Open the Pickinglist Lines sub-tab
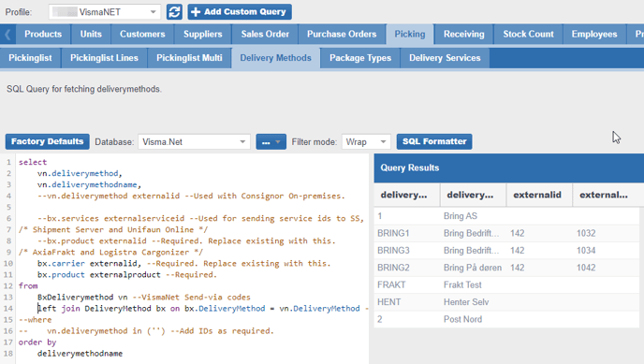 coord(104,58)
